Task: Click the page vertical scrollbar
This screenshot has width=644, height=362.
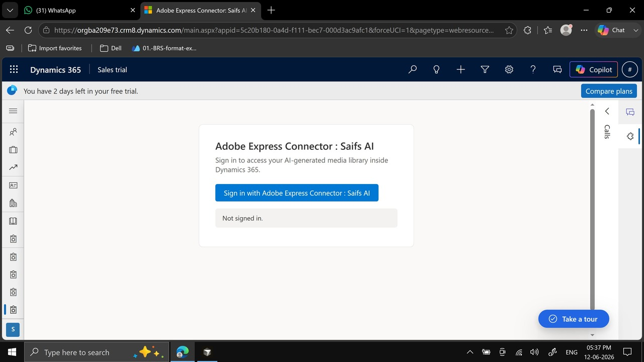Action: coord(592,209)
